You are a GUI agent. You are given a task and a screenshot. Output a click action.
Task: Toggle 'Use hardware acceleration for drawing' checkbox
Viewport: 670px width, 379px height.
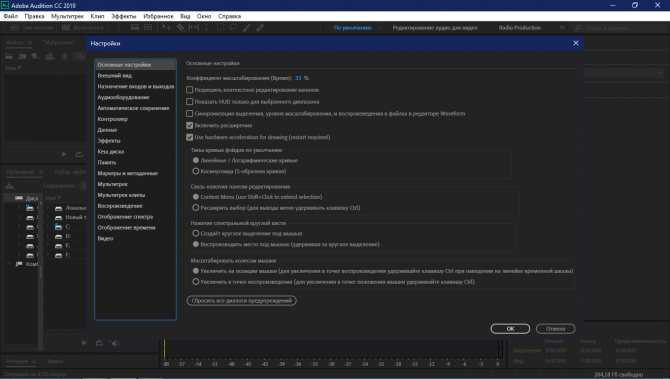pos(189,138)
